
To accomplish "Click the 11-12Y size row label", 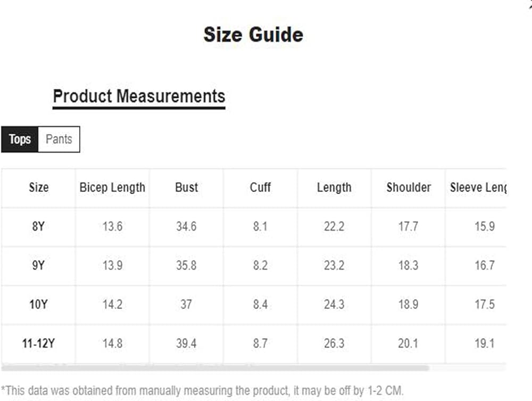I will (38, 344).
